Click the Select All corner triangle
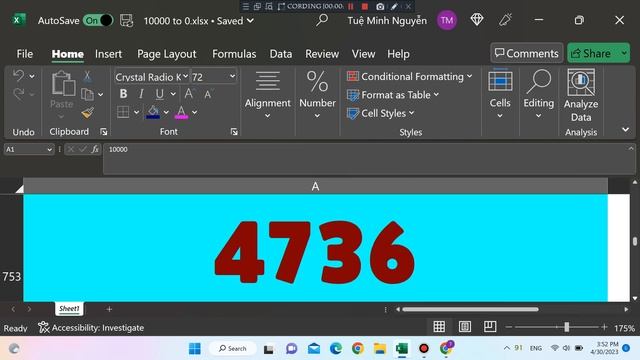This screenshot has width=640, height=360. pyautogui.click(x=19, y=189)
